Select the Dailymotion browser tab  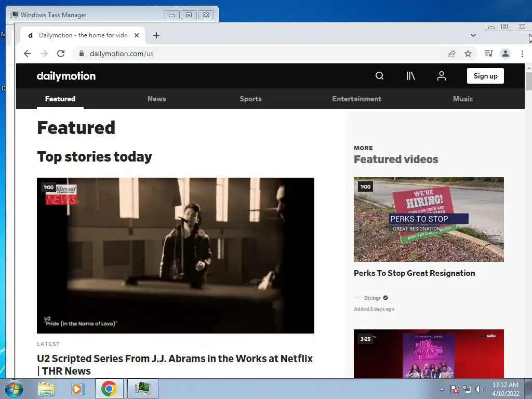click(x=83, y=35)
